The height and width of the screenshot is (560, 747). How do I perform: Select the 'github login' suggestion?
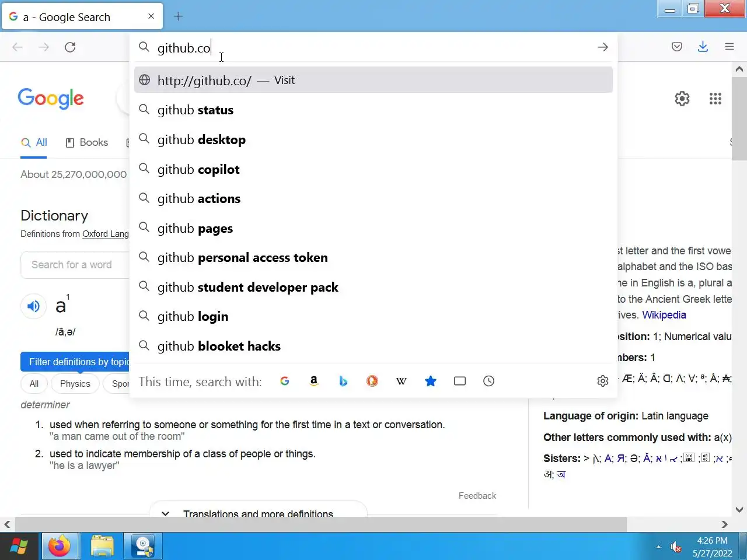tap(373, 316)
